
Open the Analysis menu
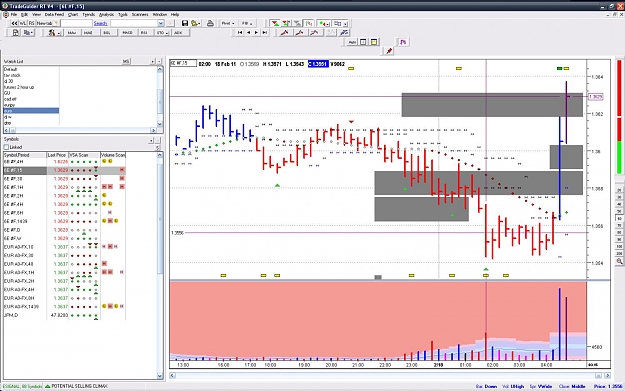[106, 14]
